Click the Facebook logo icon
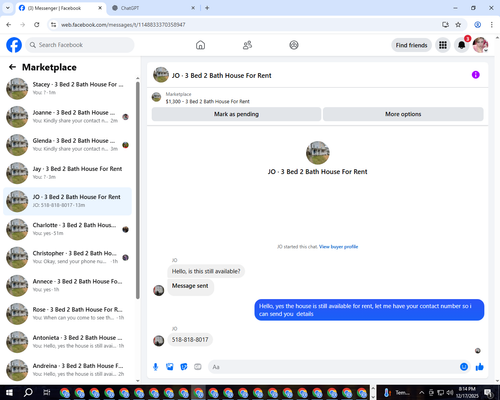 (14, 45)
